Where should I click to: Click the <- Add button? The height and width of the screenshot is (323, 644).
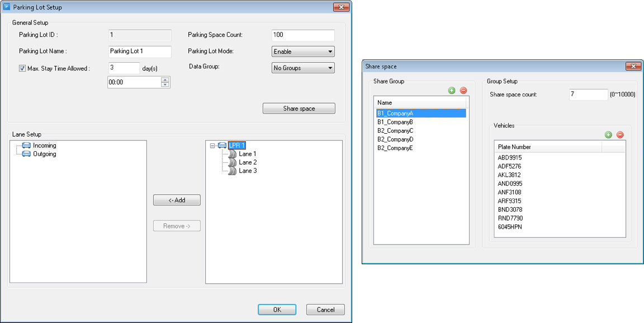tap(177, 200)
